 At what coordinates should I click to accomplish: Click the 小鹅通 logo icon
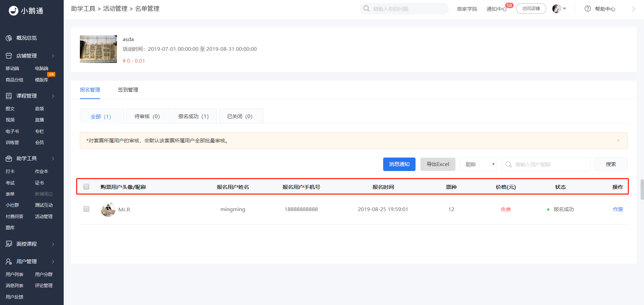tap(13, 11)
